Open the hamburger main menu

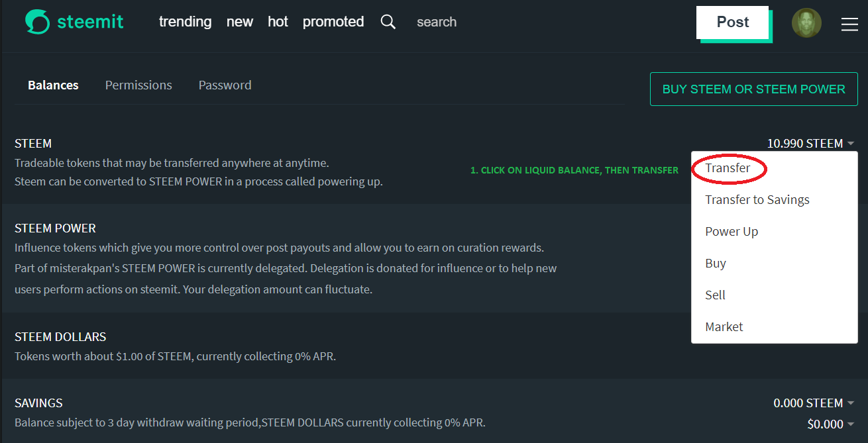click(x=849, y=25)
